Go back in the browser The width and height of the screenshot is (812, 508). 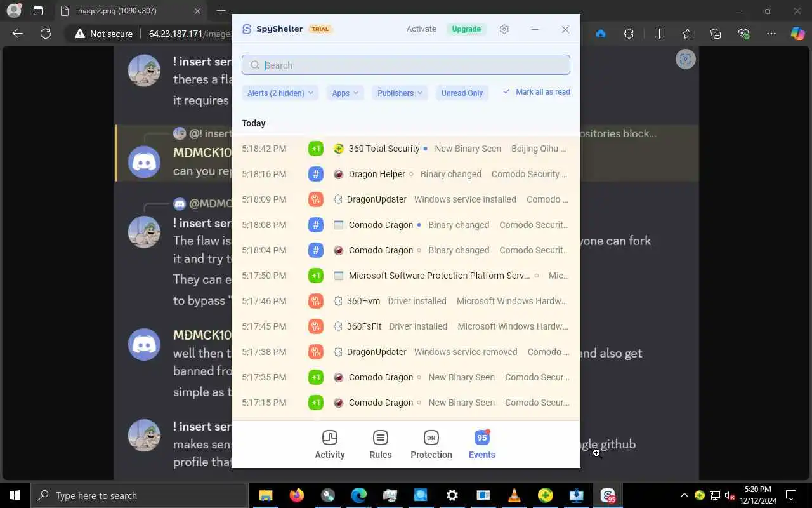(18, 34)
